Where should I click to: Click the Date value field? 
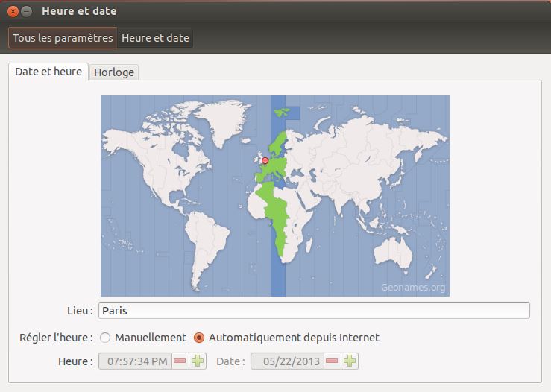tap(288, 361)
